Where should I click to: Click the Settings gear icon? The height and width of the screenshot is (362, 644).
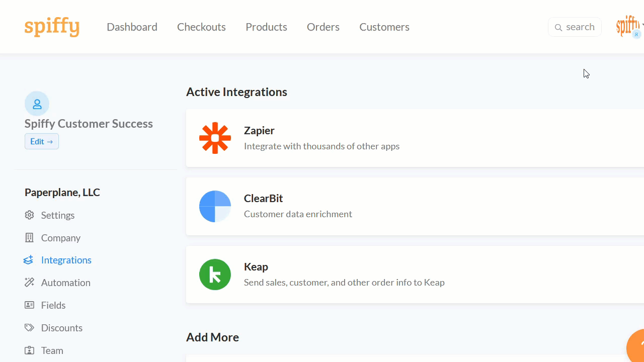(29, 215)
